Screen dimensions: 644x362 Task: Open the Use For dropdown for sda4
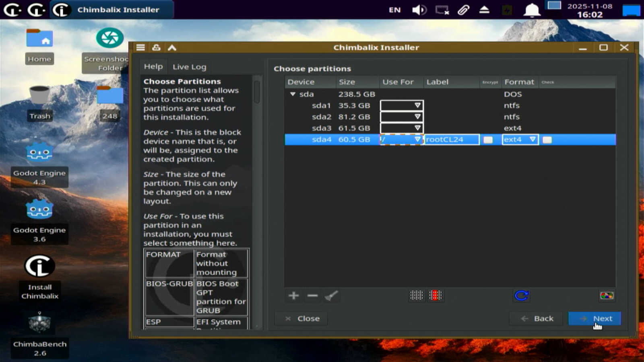401,140
